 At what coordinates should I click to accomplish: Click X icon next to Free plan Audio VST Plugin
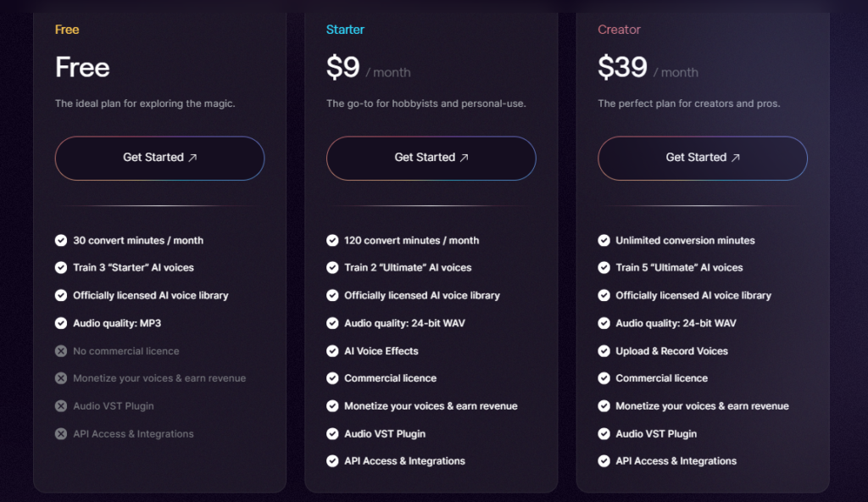coord(61,406)
